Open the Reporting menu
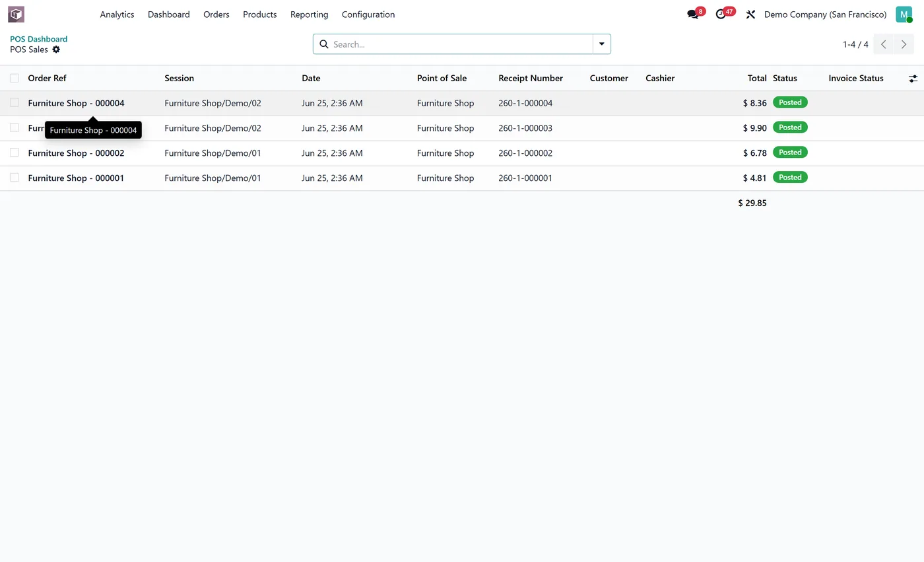924x562 pixels. [309, 15]
